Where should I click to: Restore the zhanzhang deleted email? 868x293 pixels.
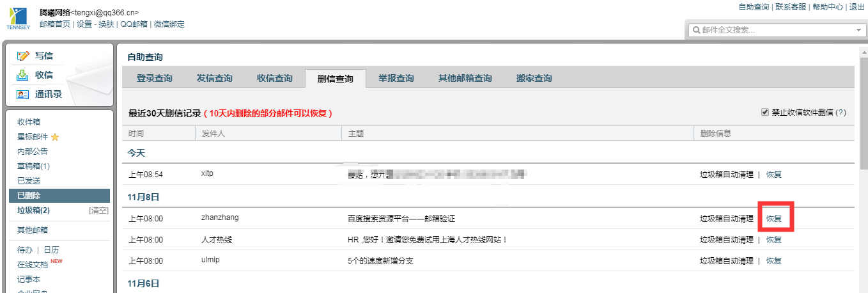(x=773, y=218)
